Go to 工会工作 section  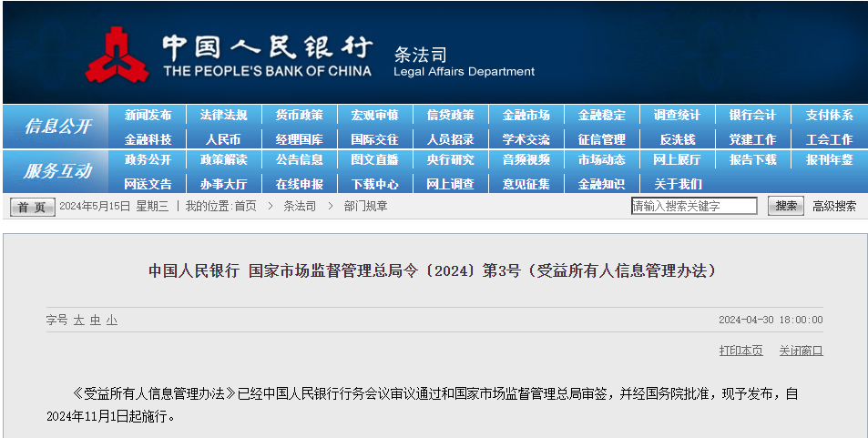pos(829,139)
